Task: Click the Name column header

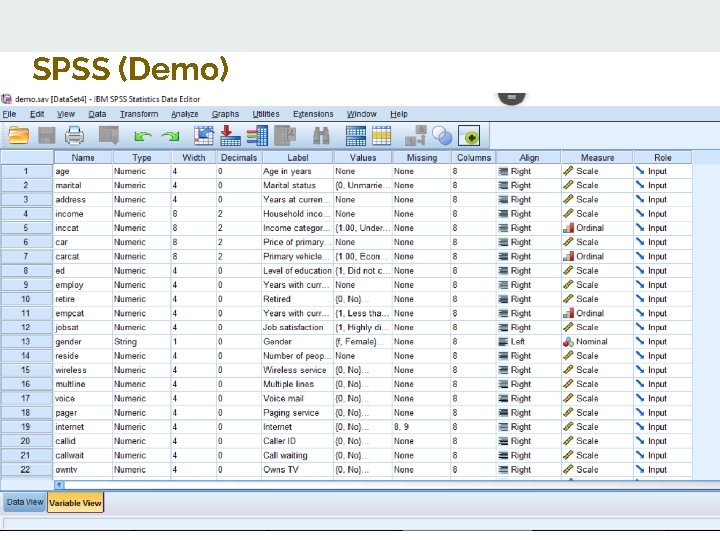Action: point(83,158)
